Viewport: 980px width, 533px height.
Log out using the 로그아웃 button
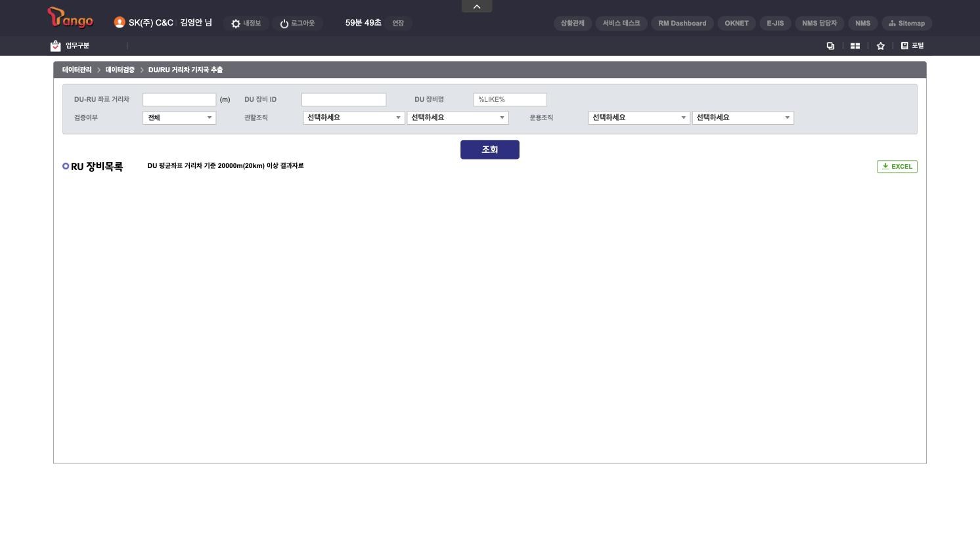[x=297, y=24]
